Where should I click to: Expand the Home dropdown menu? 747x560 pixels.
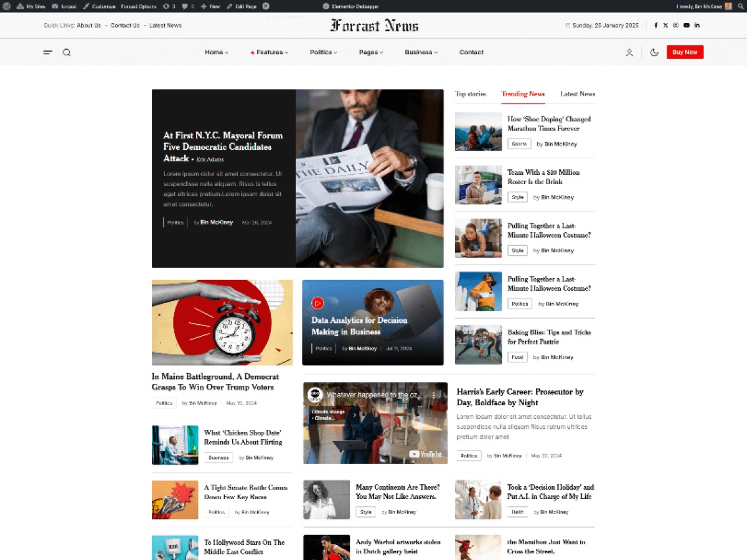217,52
